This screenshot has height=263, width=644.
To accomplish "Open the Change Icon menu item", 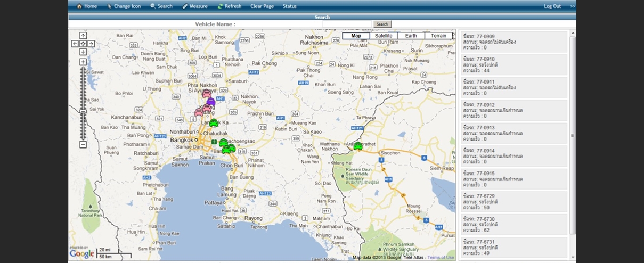I will point(123,6).
